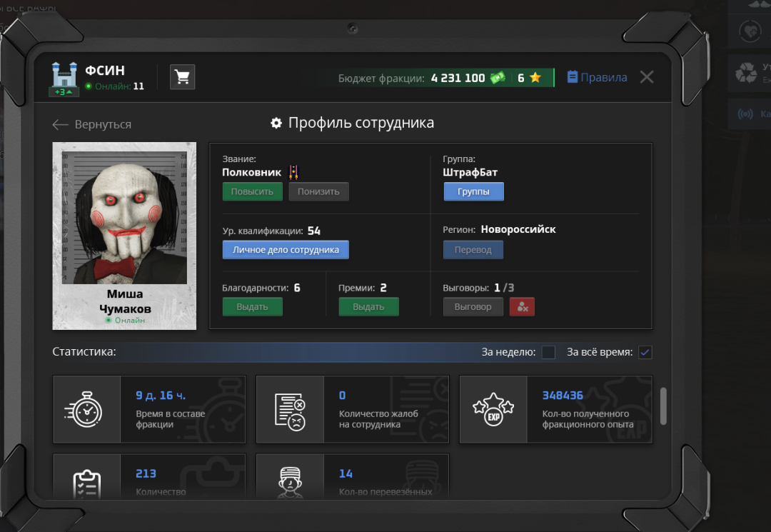Click the prisoner figure icon

pos(290,483)
